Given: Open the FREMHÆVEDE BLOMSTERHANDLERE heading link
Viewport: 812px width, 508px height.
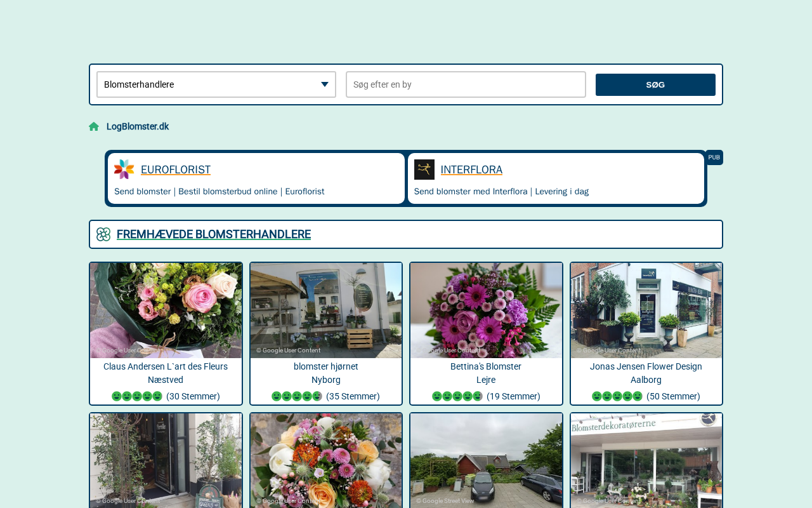Looking at the screenshot, I should (214, 234).
